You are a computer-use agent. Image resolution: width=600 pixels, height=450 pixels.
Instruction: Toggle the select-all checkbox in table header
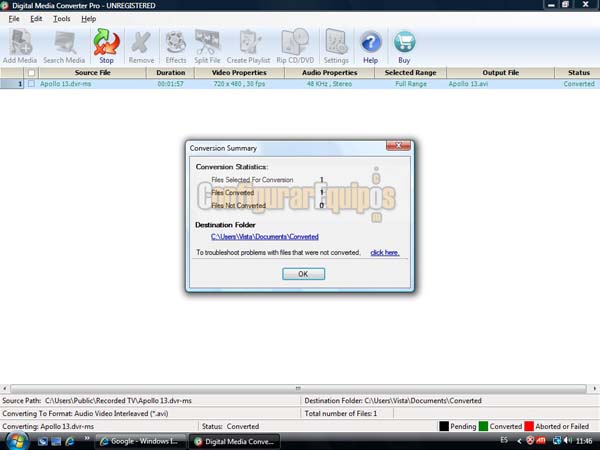31,73
